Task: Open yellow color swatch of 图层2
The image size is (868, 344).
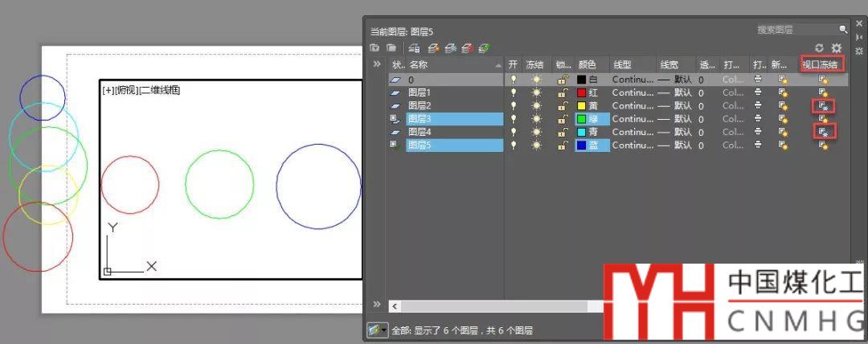Action: tap(581, 106)
